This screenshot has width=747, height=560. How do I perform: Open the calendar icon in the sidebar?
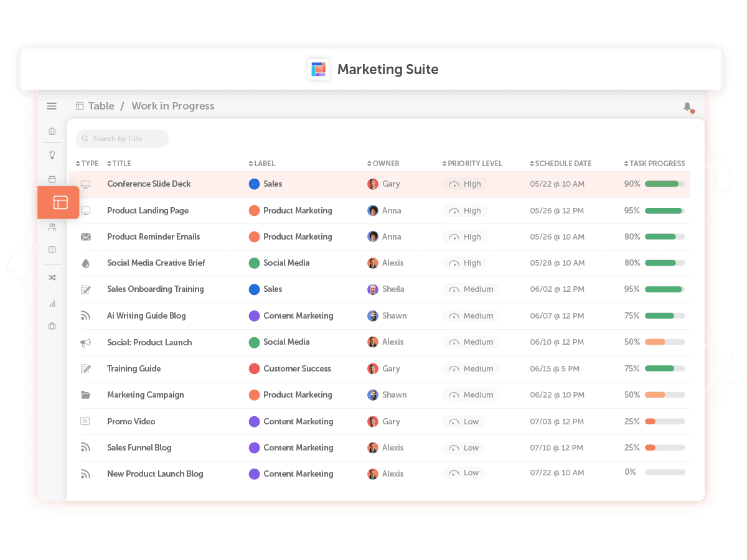[x=52, y=179]
